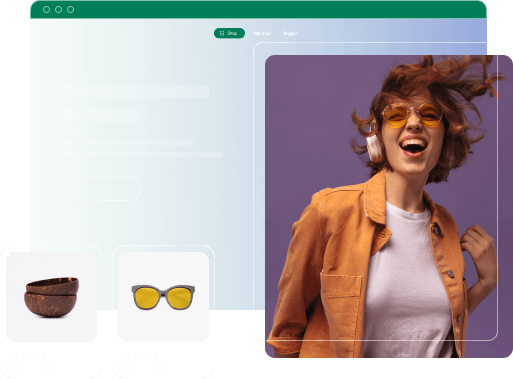Click the caption text under bowls card
This screenshot has height=379, width=513.
[29, 355]
